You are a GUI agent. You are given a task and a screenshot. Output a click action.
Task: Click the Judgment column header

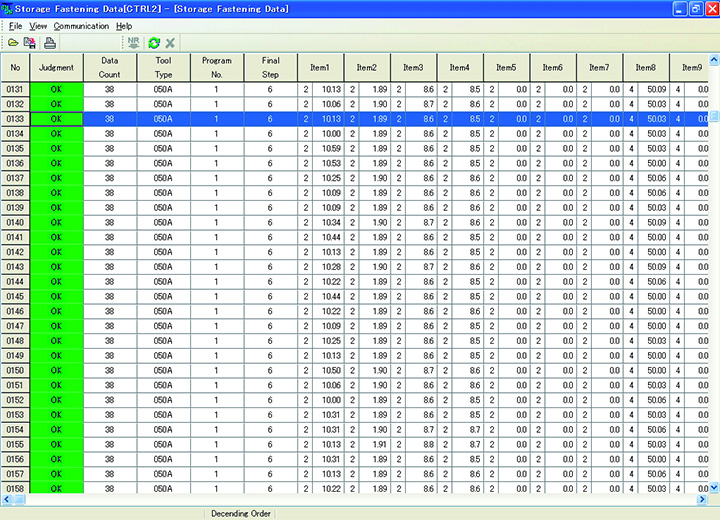55,67
